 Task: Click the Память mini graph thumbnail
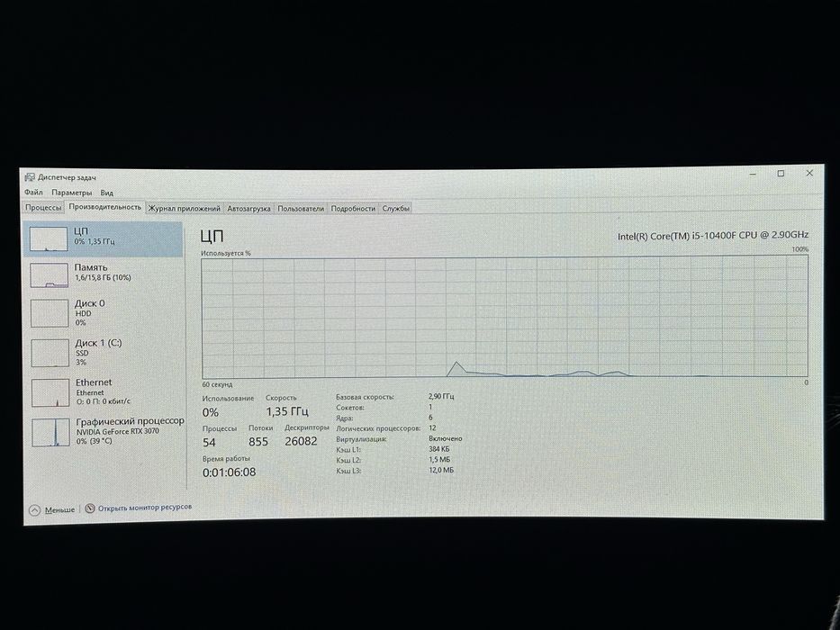[x=50, y=274]
